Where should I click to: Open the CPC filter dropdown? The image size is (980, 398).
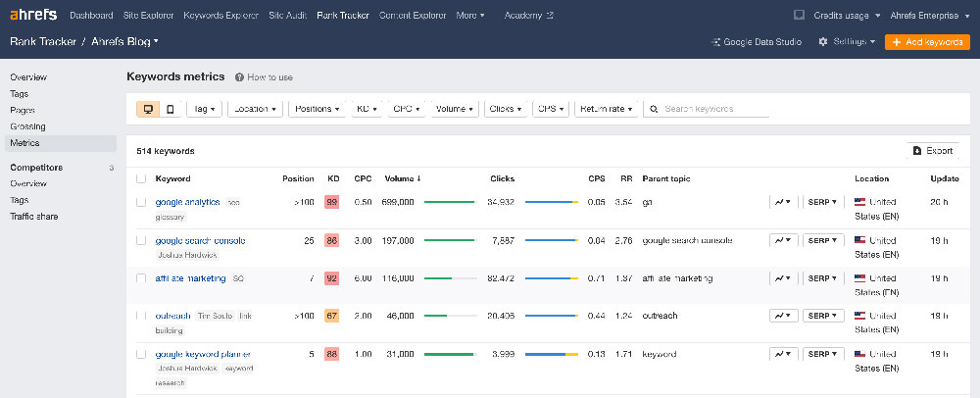(407, 109)
